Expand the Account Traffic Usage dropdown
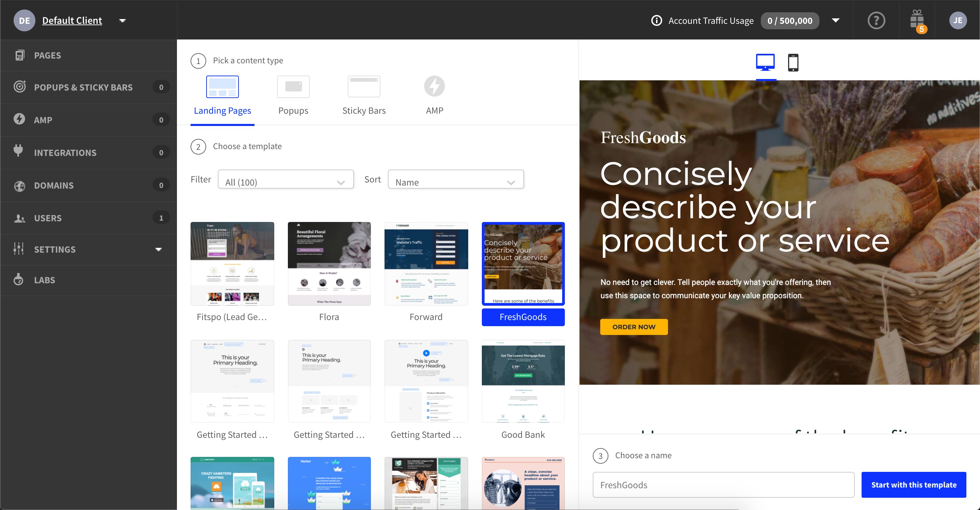 pos(836,20)
